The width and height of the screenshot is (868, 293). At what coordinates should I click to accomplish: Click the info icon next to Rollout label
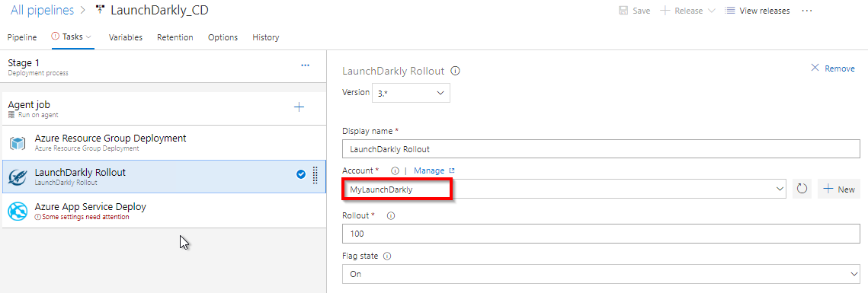(x=391, y=215)
